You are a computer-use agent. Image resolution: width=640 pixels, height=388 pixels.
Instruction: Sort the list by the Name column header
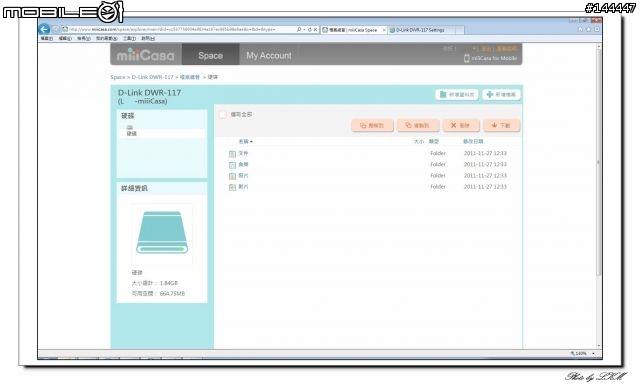click(245, 142)
